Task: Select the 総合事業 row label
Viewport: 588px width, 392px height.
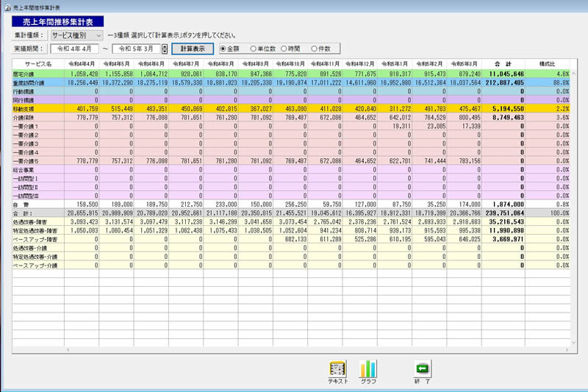Action: tap(38, 170)
